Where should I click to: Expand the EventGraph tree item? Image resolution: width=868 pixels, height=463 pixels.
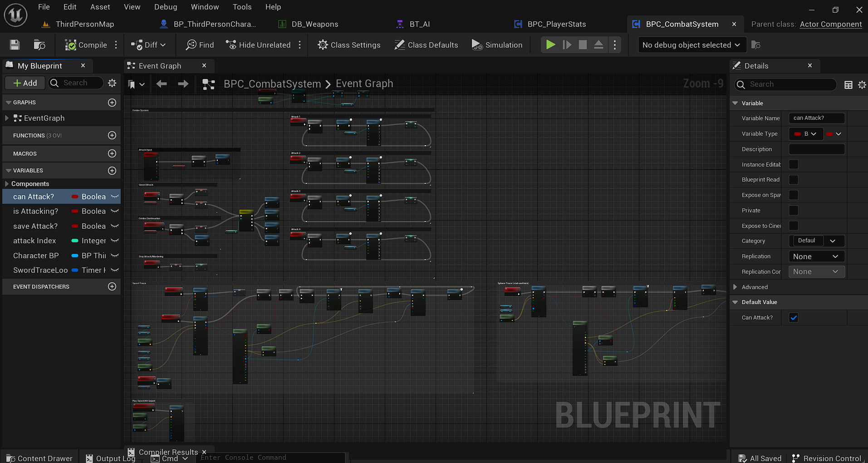pos(7,118)
